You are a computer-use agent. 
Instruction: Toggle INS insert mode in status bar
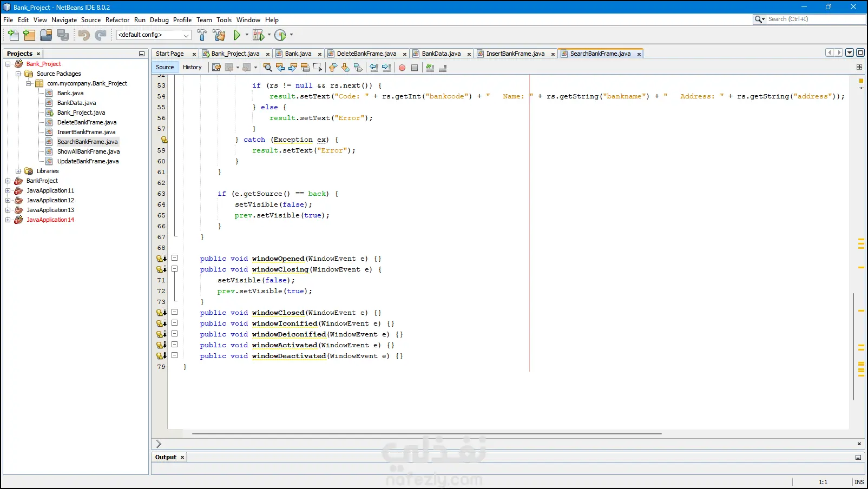(x=859, y=482)
